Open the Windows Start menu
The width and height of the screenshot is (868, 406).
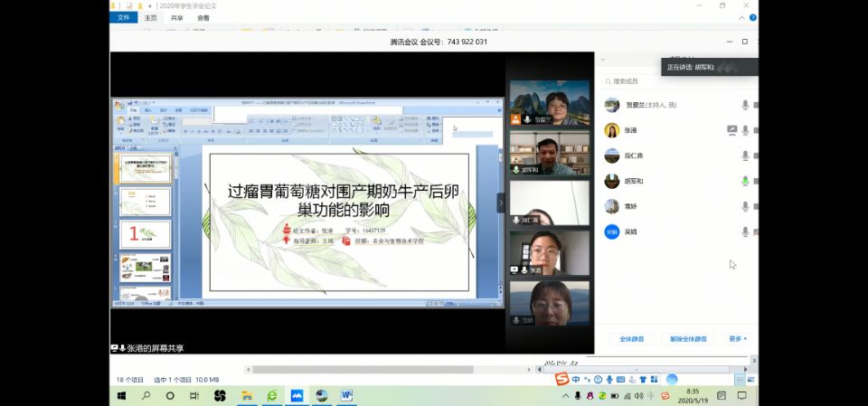click(120, 396)
